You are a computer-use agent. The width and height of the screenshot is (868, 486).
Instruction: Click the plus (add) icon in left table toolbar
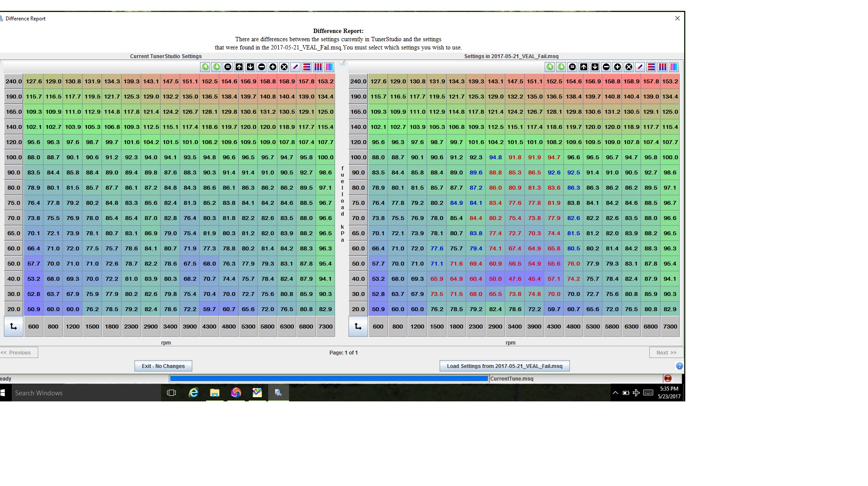point(273,67)
